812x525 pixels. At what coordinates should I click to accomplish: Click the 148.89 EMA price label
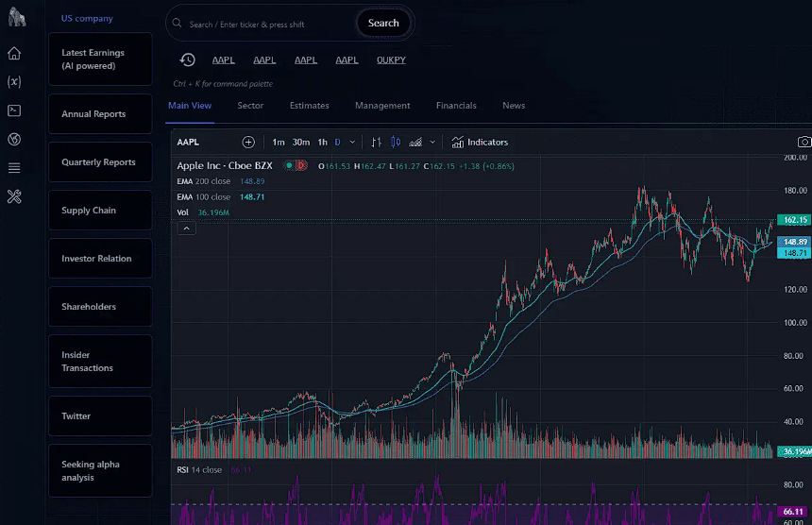pos(794,242)
